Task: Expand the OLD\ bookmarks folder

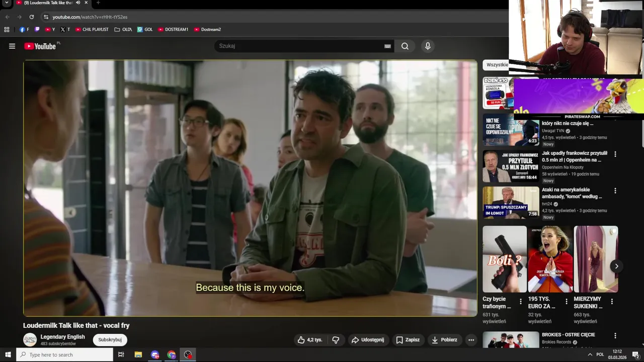Action: point(123,30)
